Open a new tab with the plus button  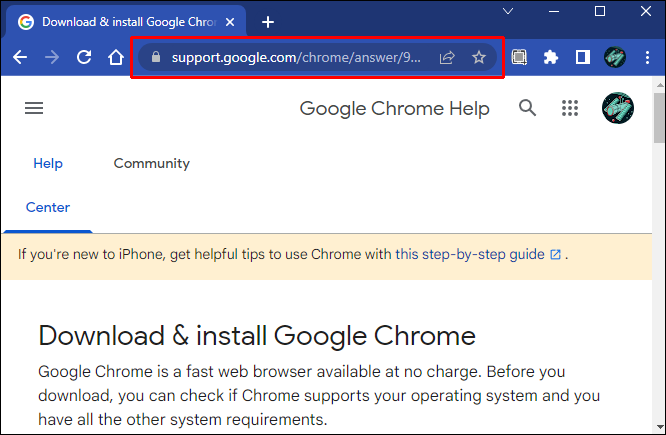[268, 22]
